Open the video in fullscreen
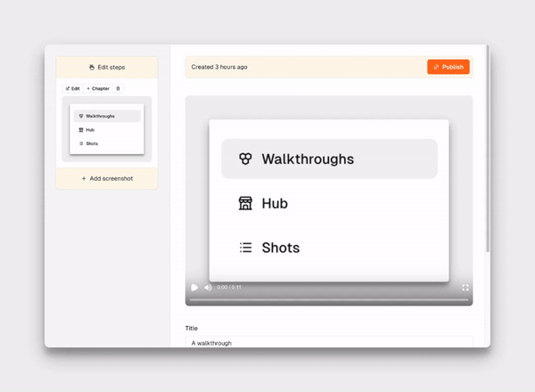Screen dimensions: 535x392 (465, 288)
